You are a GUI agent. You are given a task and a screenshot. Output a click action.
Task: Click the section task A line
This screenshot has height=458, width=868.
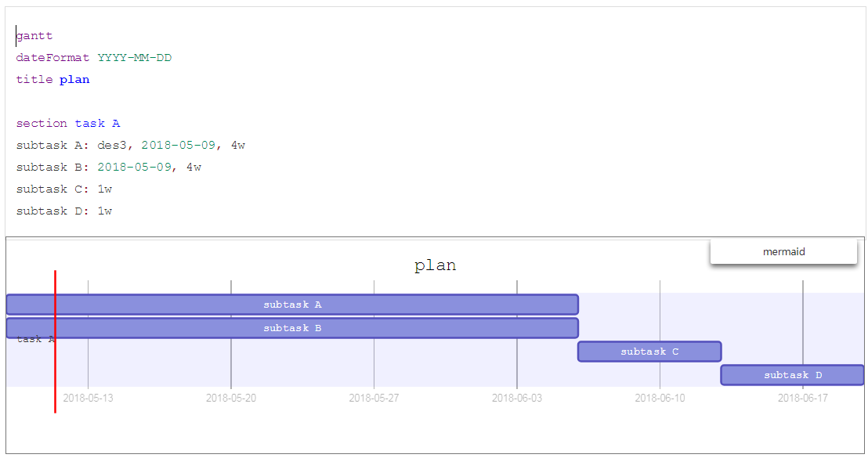click(67, 123)
